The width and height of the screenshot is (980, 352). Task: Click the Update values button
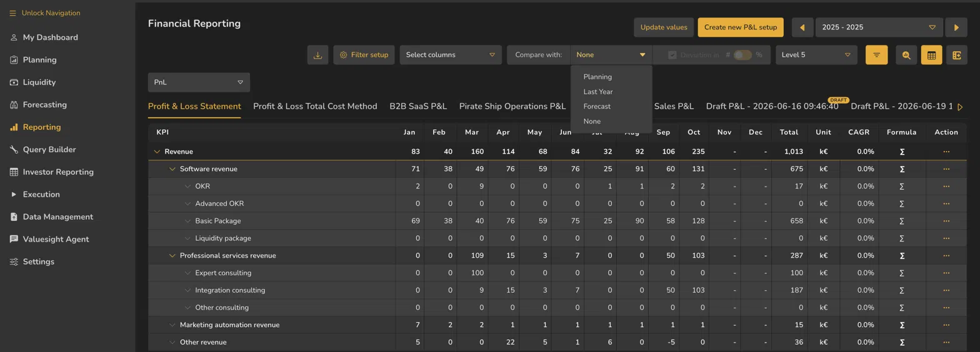664,27
